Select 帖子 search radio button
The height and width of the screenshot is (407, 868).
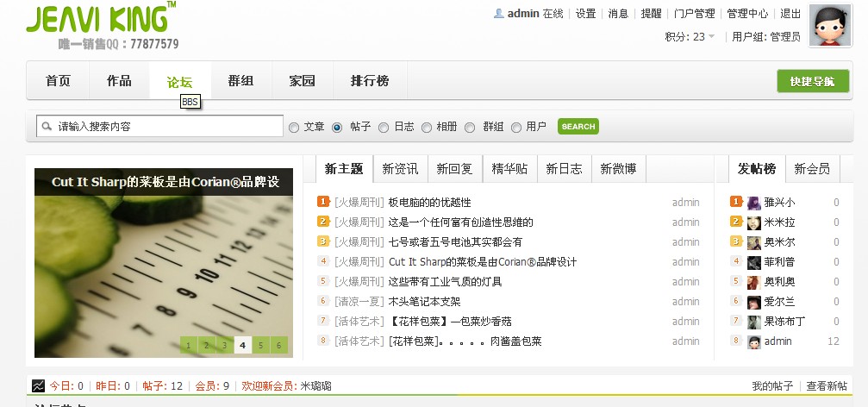click(x=337, y=128)
